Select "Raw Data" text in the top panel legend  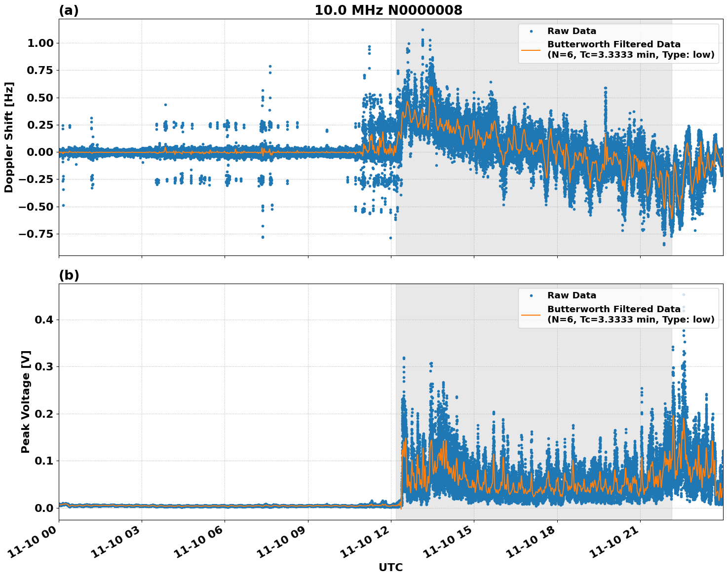(572, 31)
